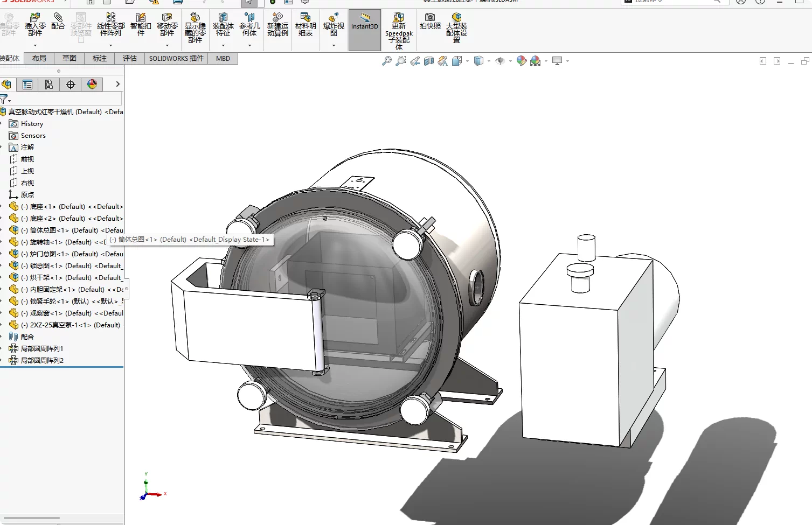Open Reference Geometry (参考几何体)
The image size is (812, 525).
point(249,25)
